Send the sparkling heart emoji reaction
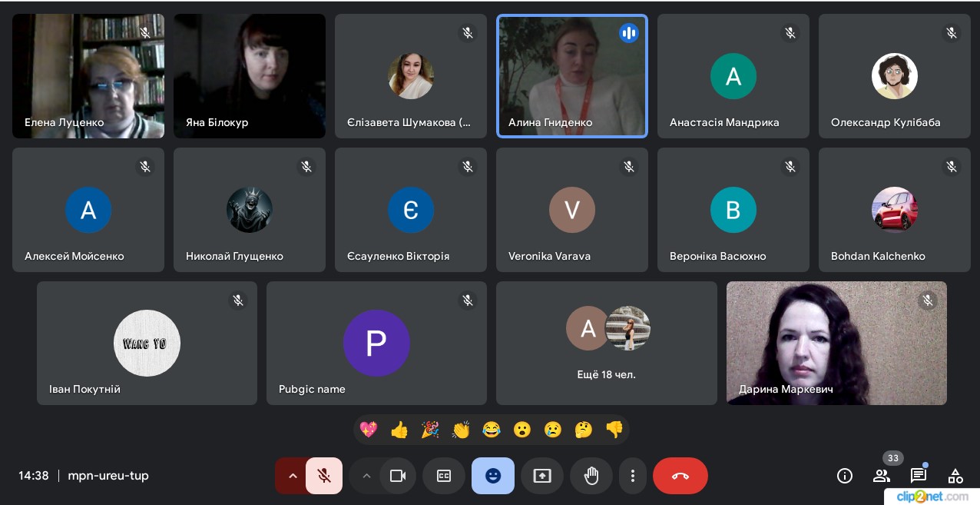Viewport: 980px width, 505px height. (369, 430)
